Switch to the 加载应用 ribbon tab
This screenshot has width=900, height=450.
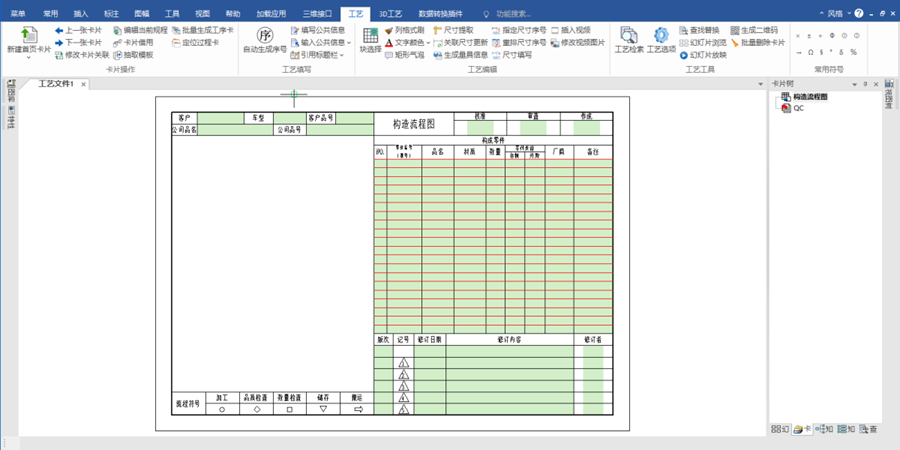point(271,13)
